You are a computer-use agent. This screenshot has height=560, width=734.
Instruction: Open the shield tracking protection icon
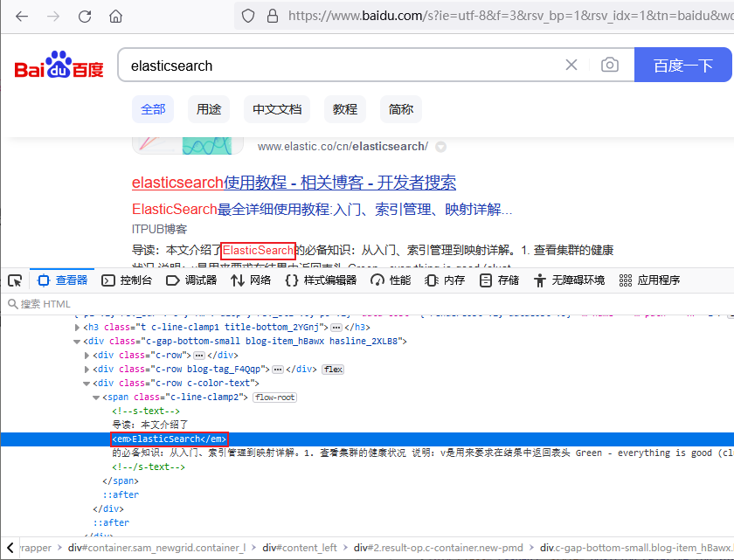pyautogui.click(x=248, y=16)
